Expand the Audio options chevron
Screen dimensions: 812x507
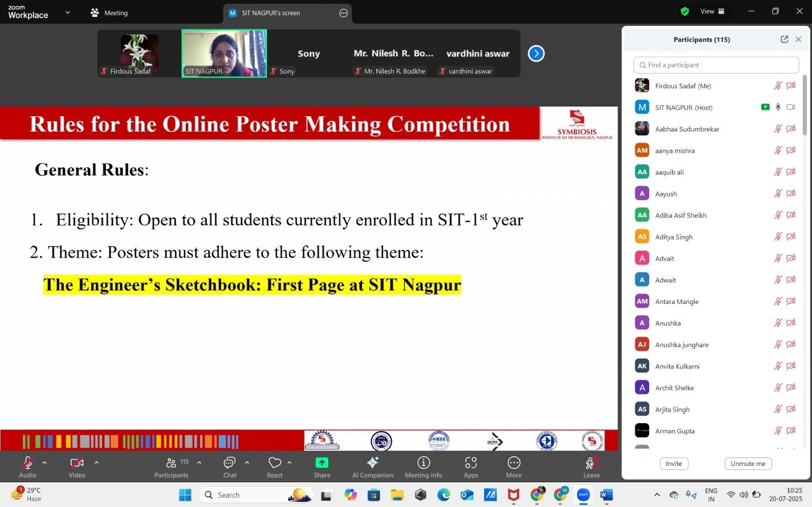pos(44,462)
